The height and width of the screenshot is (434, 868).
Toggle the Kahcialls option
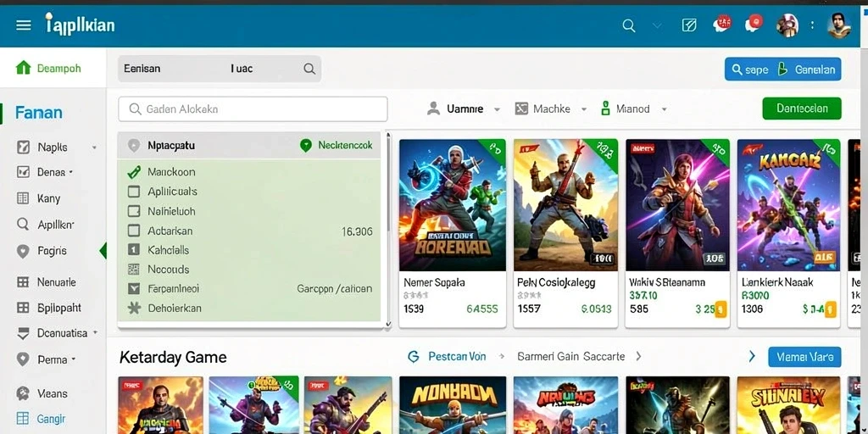point(133,250)
